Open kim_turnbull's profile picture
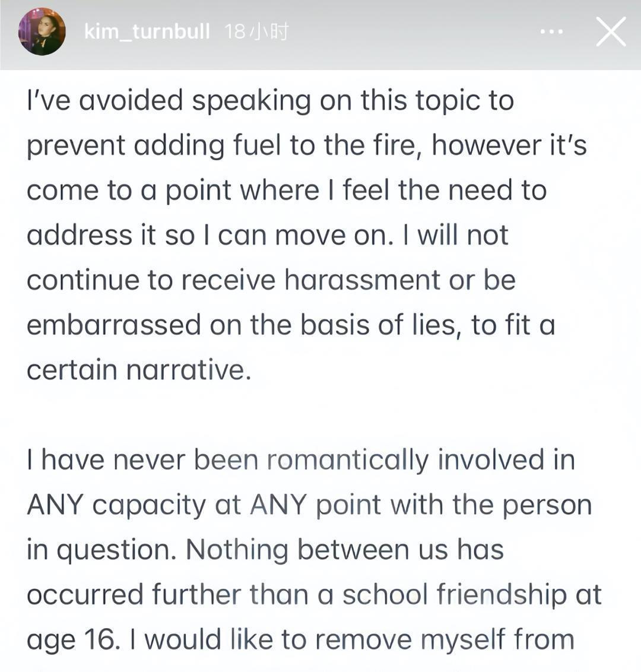The image size is (641, 672). click(42, 32)
